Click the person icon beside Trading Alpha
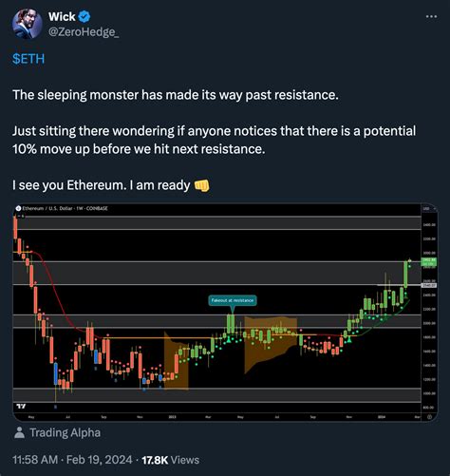The width and height of the screenshot is (450, 476). point(19,432)
